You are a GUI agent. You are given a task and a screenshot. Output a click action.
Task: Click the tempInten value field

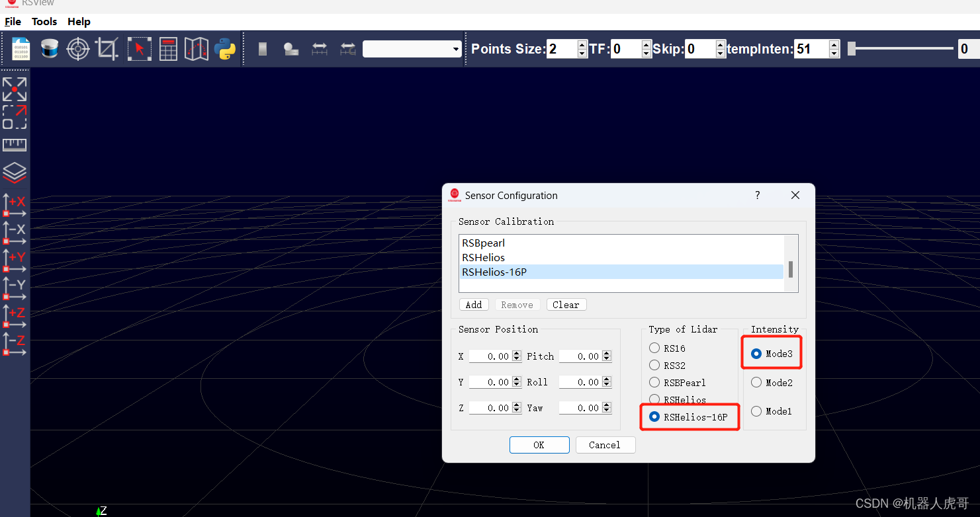pos(812,49)
